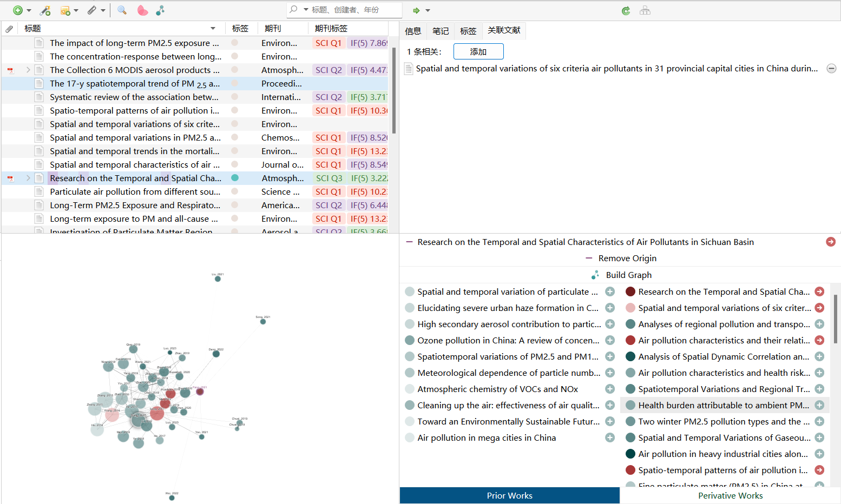Switch to the 标签 tab in item pane
Viewport: 841px width, 504px height.
[x=468, y=31]
